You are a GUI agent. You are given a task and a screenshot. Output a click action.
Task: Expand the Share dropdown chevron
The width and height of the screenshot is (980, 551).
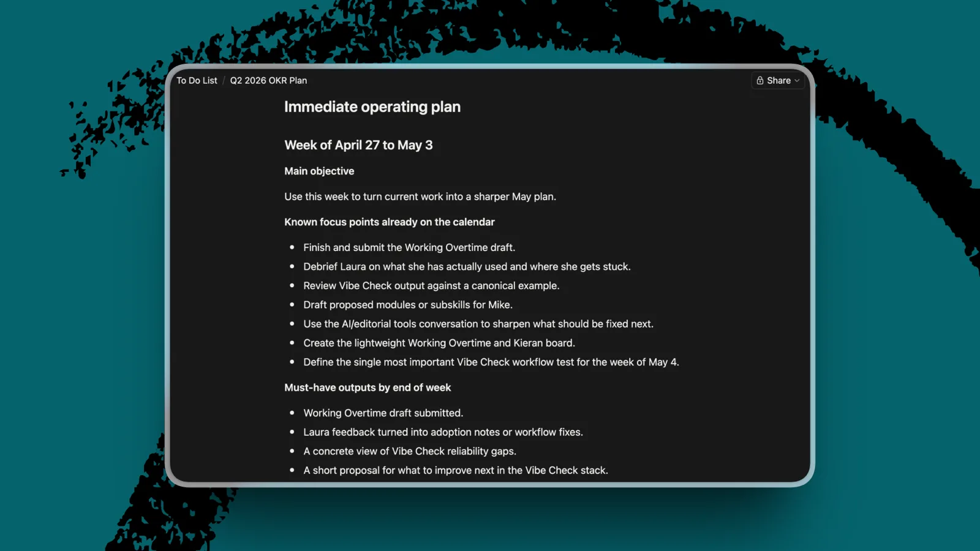pos(797,81)
